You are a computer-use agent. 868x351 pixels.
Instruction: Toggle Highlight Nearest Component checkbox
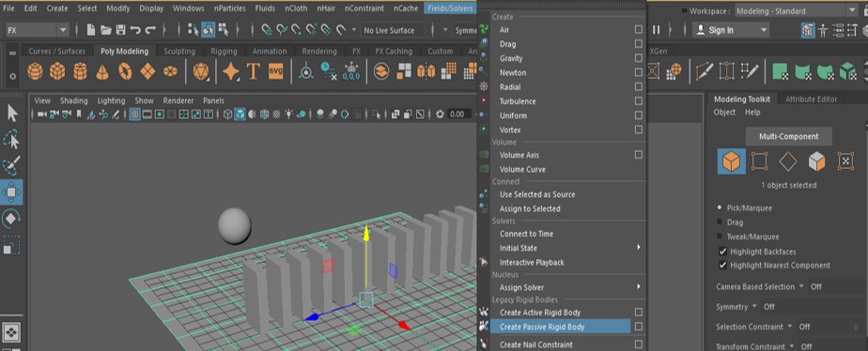[x=722, y=265]
